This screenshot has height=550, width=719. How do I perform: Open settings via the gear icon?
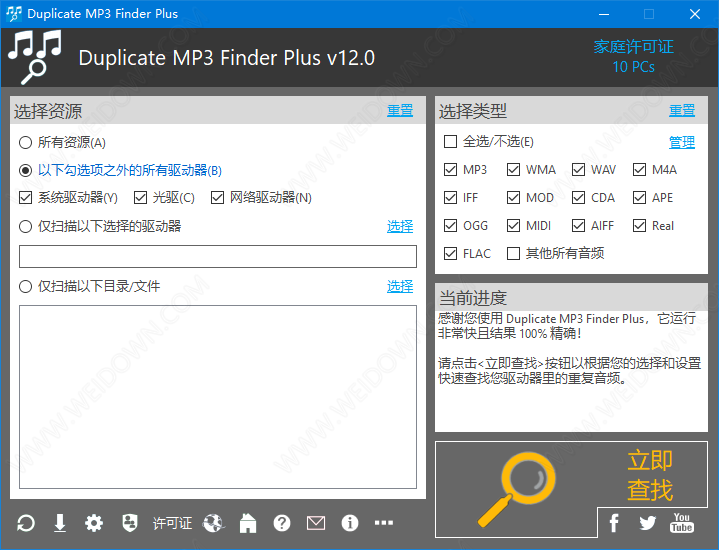(x=94, y=523)
